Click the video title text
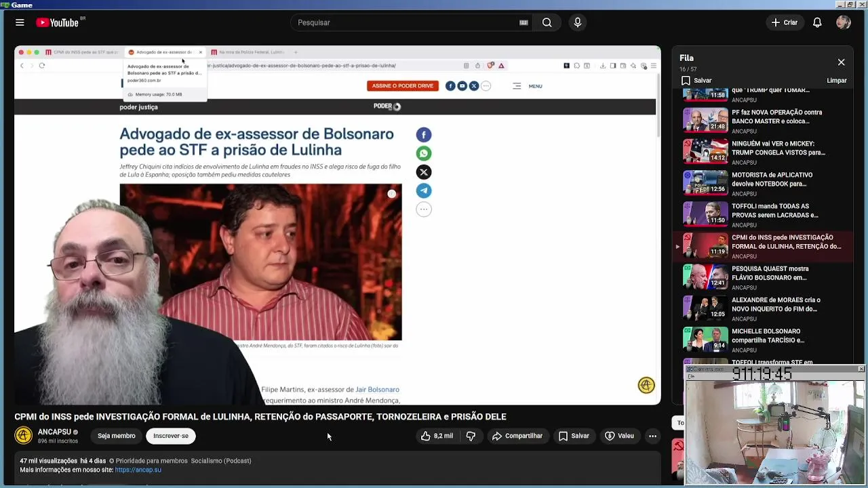This screenshot has width=868, height=488. coord(260,417)
